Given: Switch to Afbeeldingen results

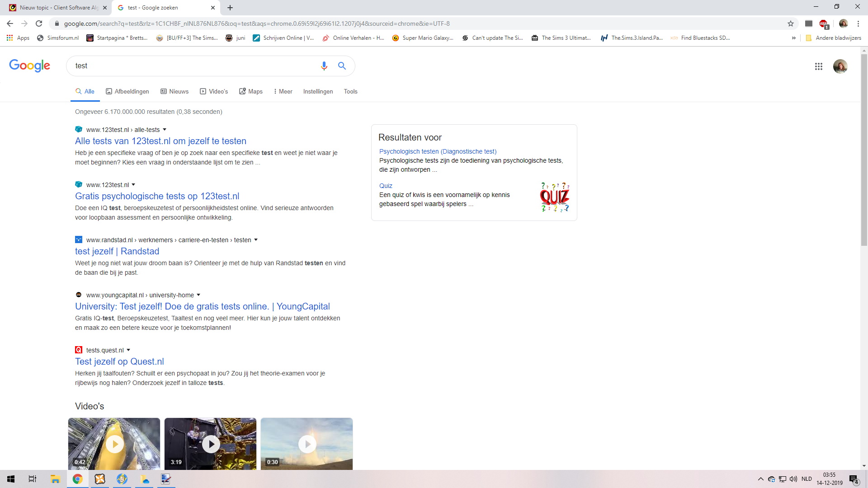Looking at the screenshot, I should coord(127,91).
